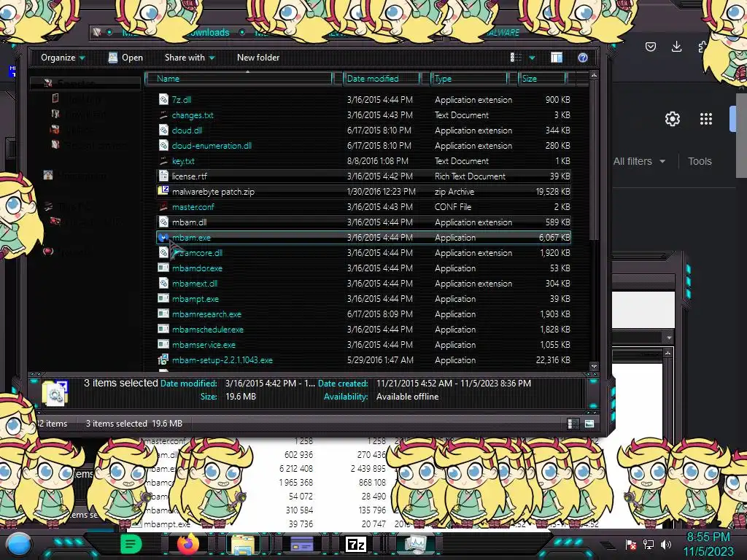This screenshot has width=747, height=560.
Task: Open the Action Center flag tray icon
Action: click(x=631, y=544)
